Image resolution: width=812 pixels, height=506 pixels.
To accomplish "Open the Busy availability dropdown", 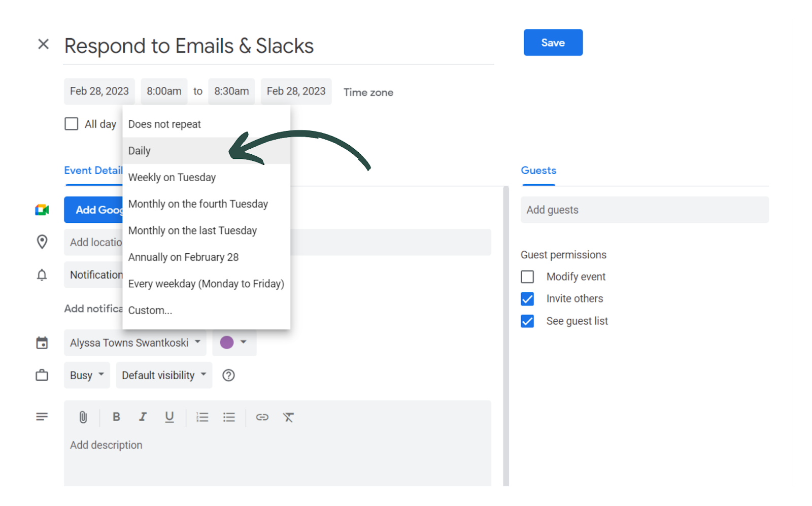I will coord(87,375).
